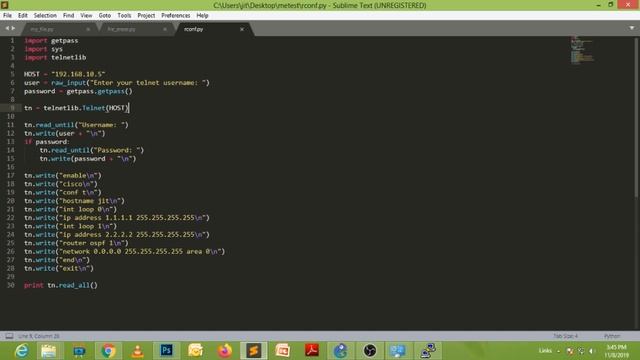This screenshot has height=360, width=640.
Task: Open the Goto menu
Action: click(x=104, y=16)
